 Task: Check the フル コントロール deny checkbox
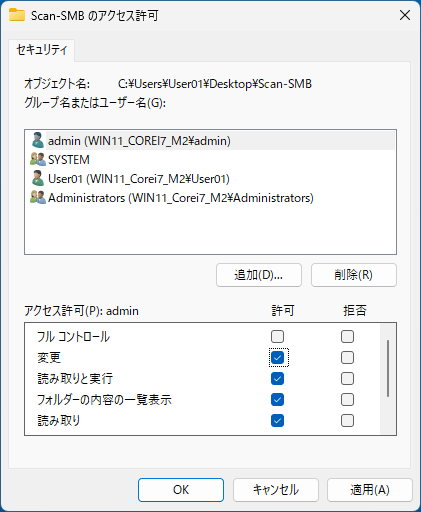click(x=347, y=336)
